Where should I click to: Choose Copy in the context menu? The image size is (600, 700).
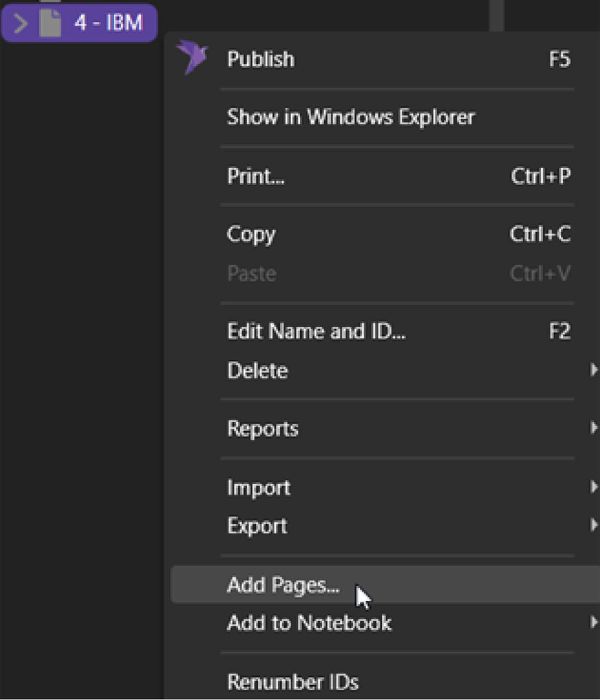[251, 234]
